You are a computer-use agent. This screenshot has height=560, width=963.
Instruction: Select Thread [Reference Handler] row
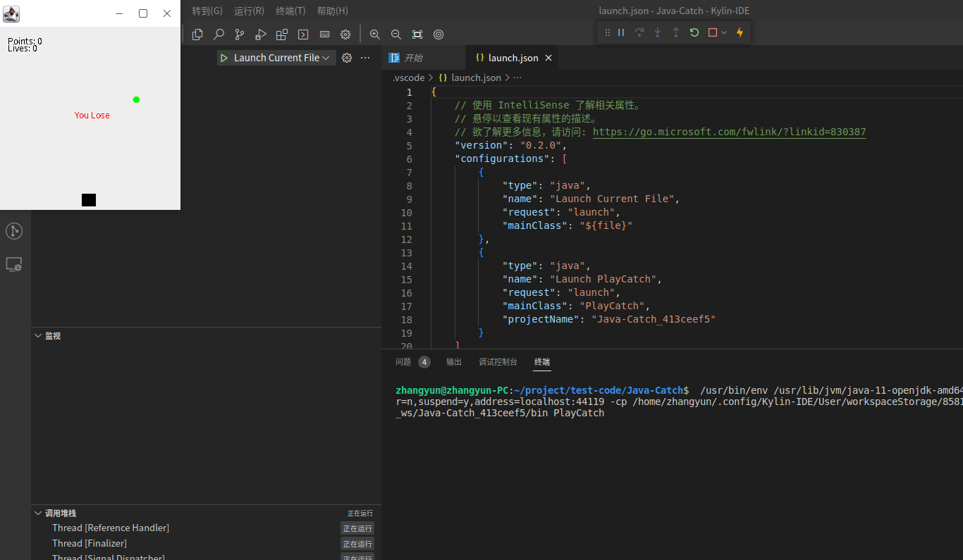[206, 528]
